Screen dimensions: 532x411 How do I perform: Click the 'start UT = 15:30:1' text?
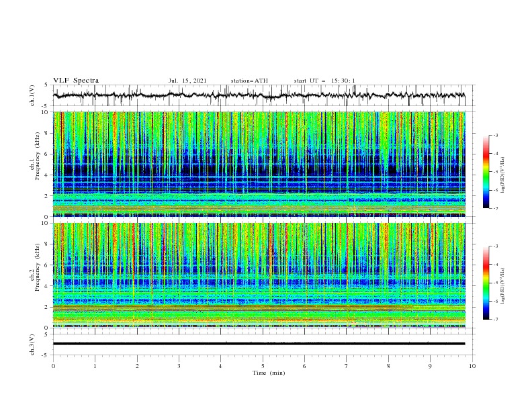point(324,81)
